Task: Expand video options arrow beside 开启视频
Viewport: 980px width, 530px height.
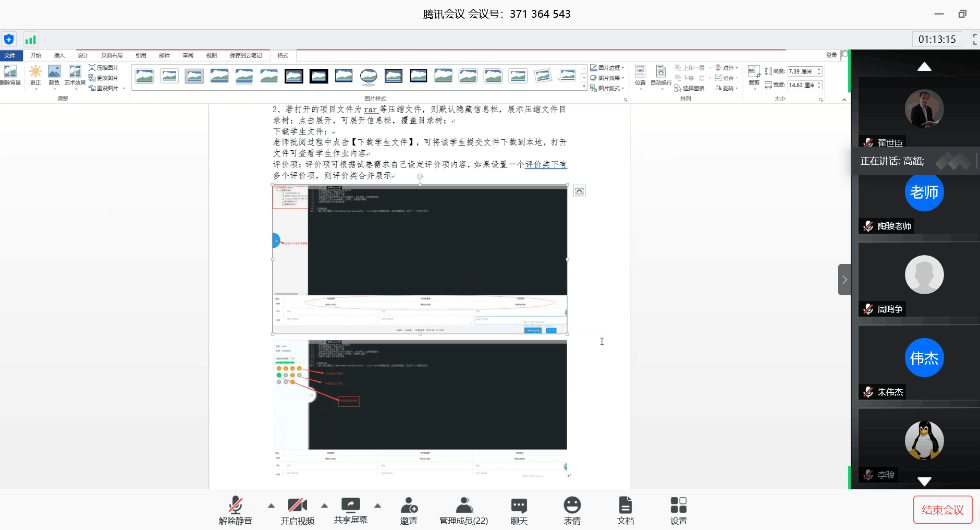Action: (324, 505)
